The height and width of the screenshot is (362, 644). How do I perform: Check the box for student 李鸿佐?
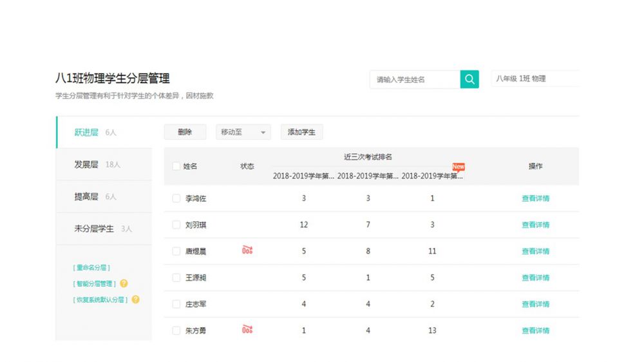click(x=176, y=198)
